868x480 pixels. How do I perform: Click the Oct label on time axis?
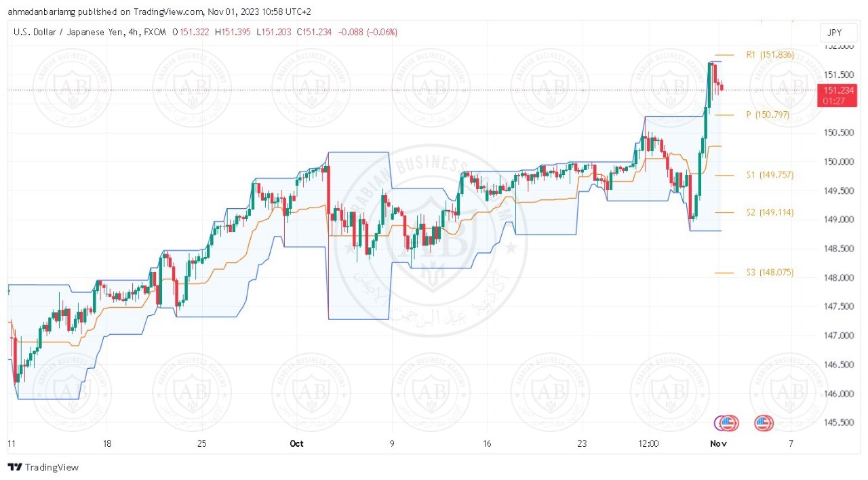(x=296, y=444)
